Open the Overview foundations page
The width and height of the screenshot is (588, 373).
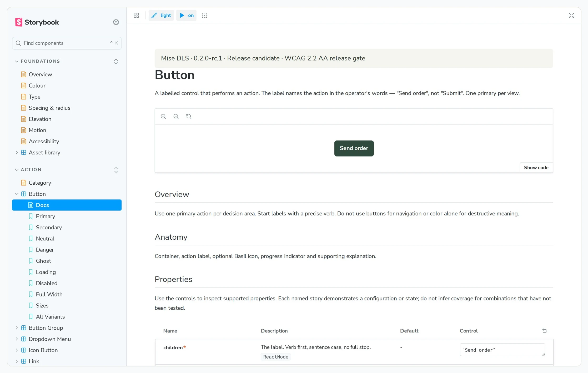(67, 74)
